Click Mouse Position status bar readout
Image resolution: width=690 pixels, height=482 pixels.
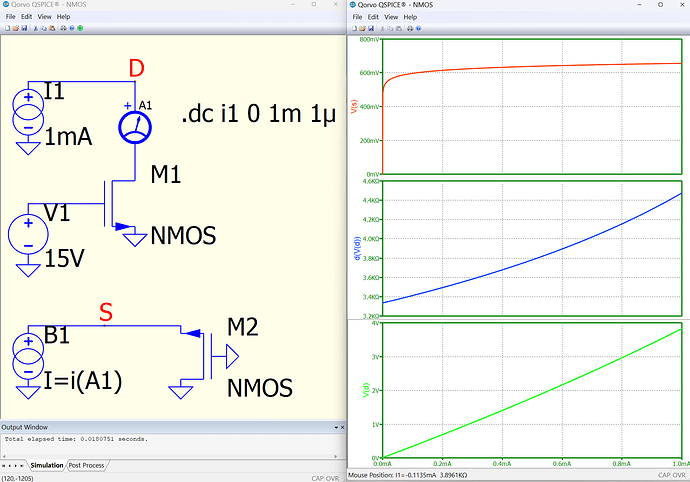(407, 475)
